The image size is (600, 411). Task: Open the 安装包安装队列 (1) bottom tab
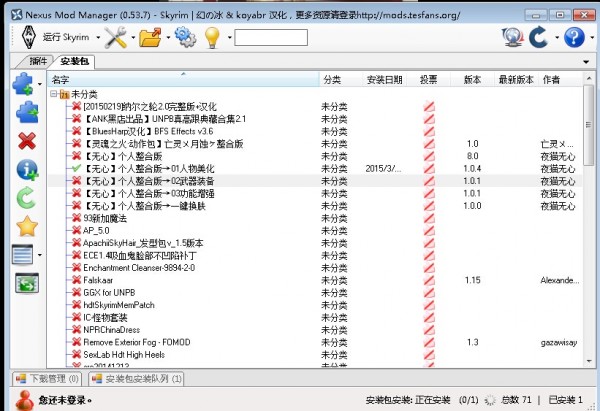pos(136,379)
